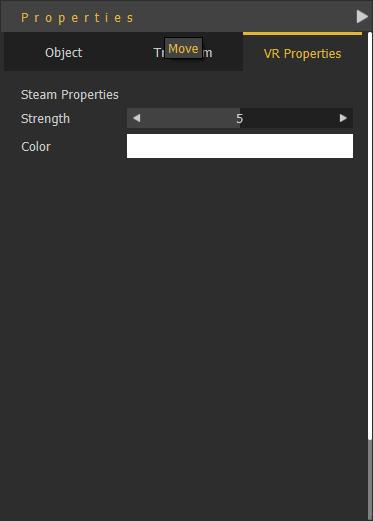The image size is (373, 521).
Task: Select the VR Properties tab
Action: pos(302,53)
